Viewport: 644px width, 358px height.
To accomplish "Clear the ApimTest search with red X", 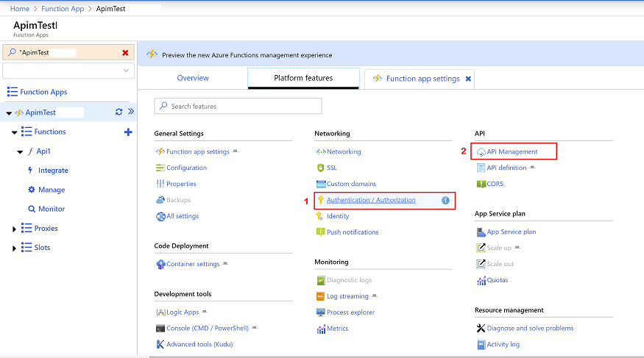I will click(x=125, y=52).
